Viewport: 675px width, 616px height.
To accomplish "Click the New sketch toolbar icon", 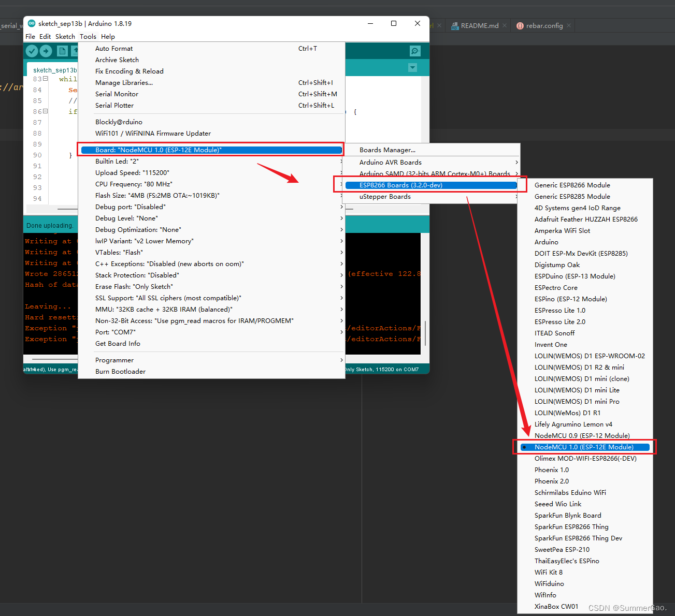I will click(62, 51).
